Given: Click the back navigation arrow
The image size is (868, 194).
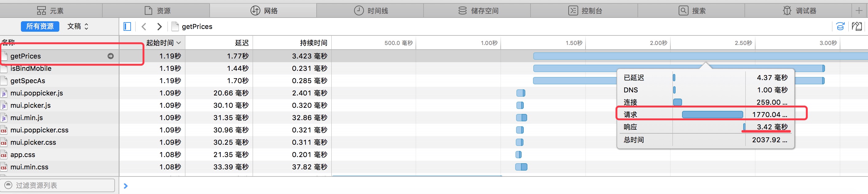Looking at the screenshot, I should pos(144,26).
